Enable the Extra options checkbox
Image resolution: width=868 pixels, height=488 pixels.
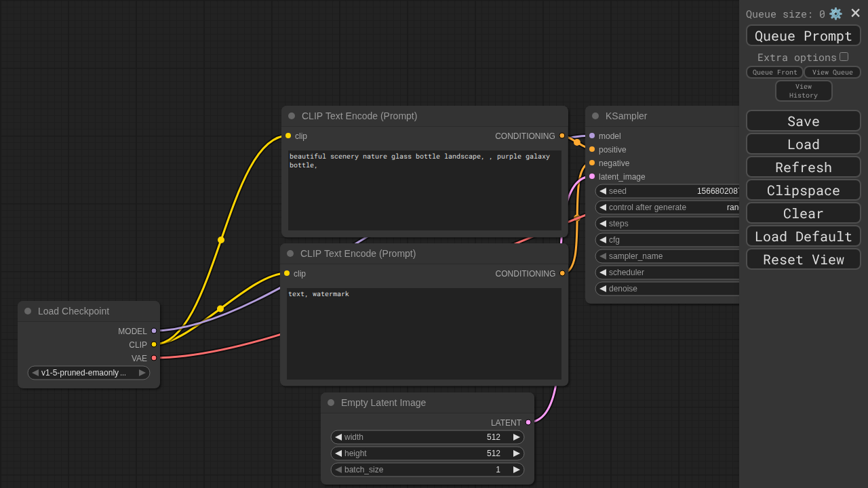coord(844,57)
